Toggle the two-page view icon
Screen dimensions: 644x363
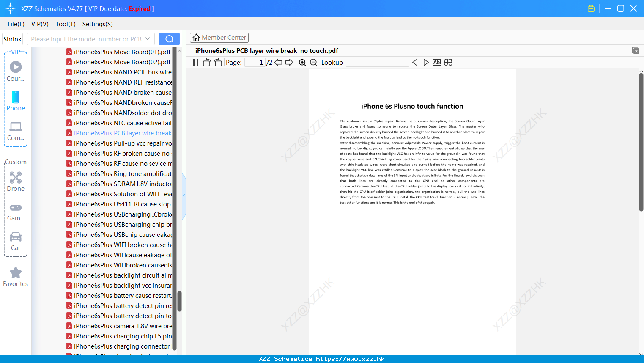pyautogui.click(x=194, y=63)
